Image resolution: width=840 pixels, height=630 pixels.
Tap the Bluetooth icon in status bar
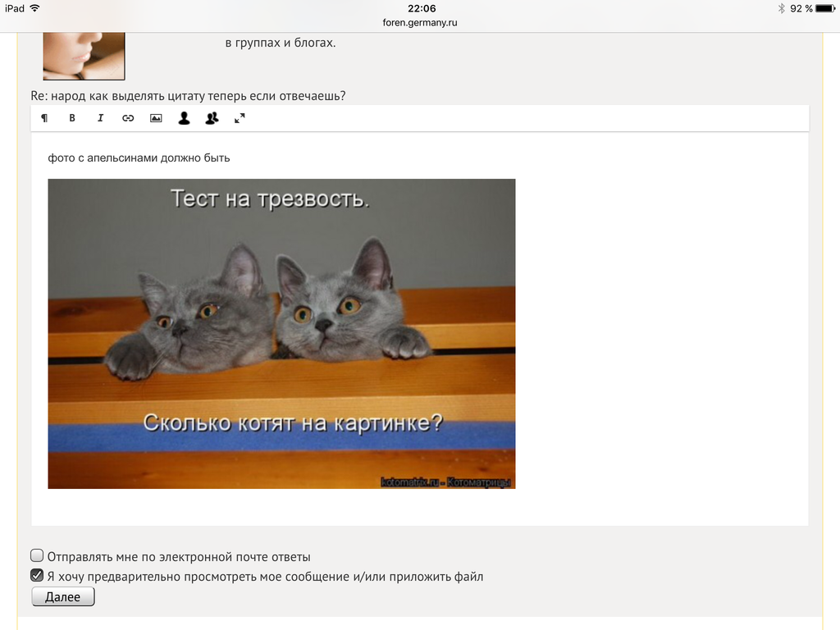pos(781,8)
